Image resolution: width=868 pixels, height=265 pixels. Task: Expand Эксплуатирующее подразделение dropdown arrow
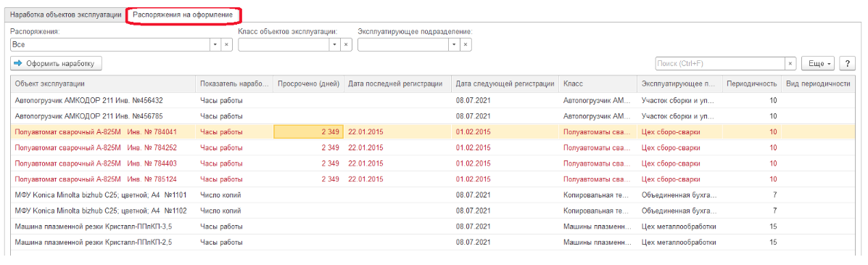[x=455, y=44]
